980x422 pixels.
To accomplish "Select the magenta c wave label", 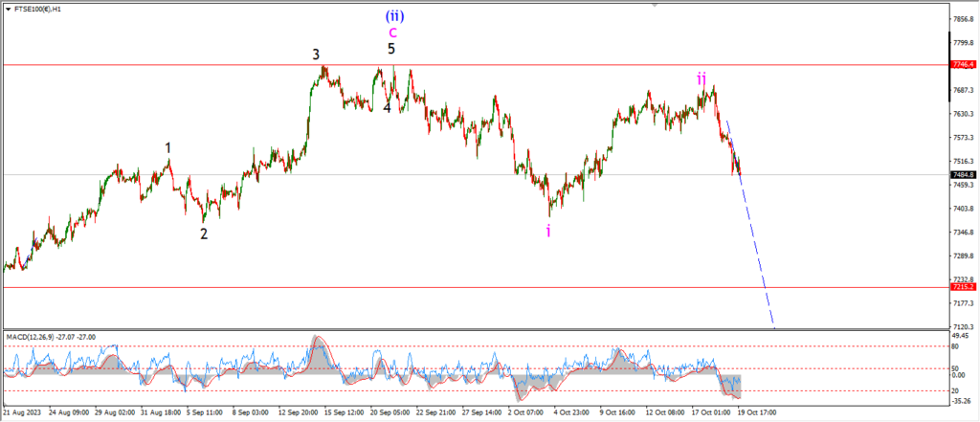I will (x=392, y=32).
